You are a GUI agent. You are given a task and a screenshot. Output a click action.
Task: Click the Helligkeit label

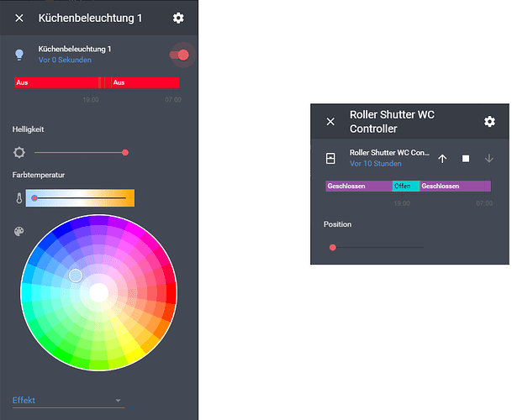(28, 129)
